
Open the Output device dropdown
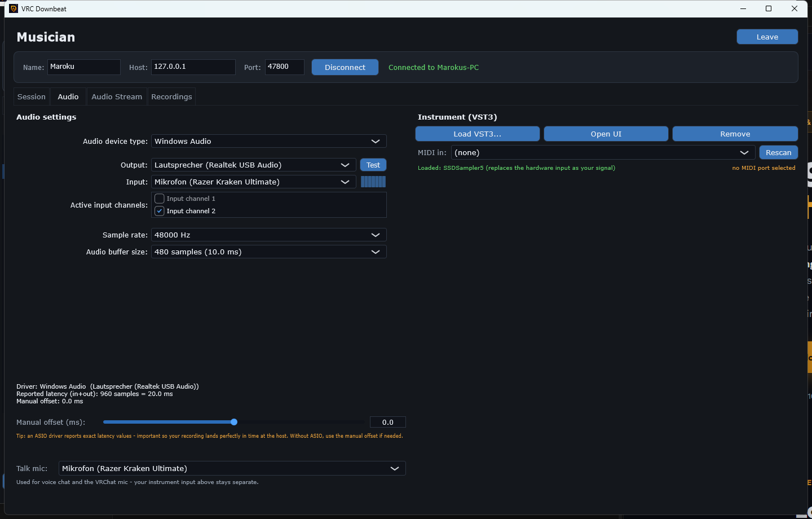[254, 165]
